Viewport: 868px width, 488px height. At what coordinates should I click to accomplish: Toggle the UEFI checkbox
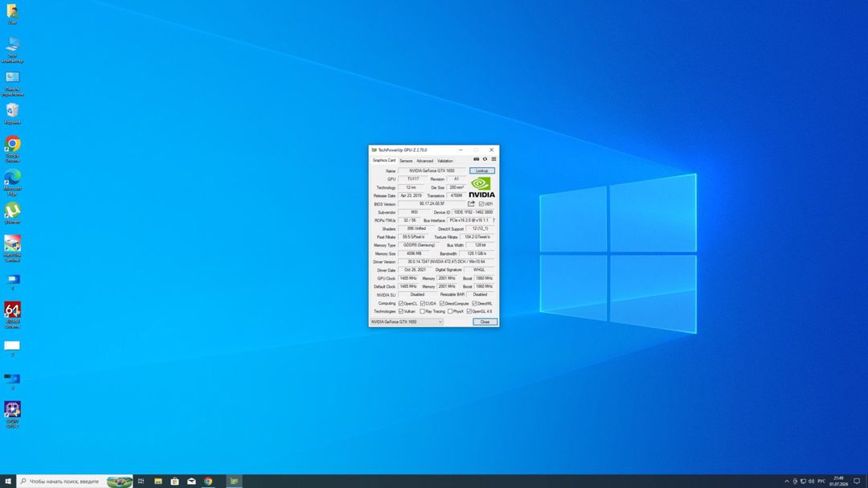pos(481,204)
